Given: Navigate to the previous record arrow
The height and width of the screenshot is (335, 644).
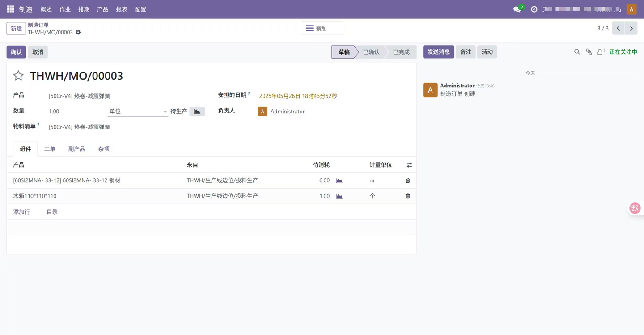Looking at the screenshot, I should 619,28.
